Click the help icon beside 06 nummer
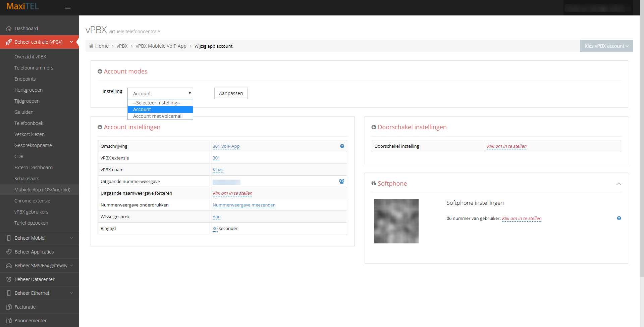This screenshot has width=644, height=327. (x=619, y=218)
